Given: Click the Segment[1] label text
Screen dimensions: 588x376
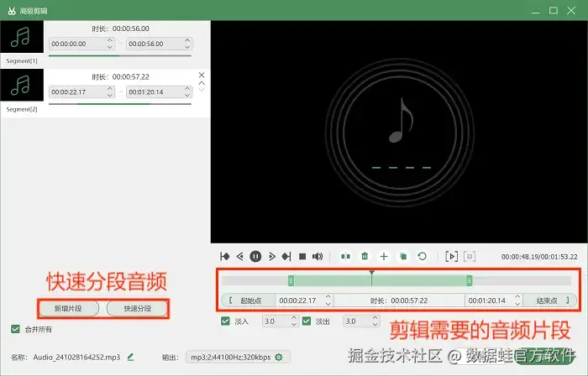Looking at the screenshot, I should click(22, 60).
